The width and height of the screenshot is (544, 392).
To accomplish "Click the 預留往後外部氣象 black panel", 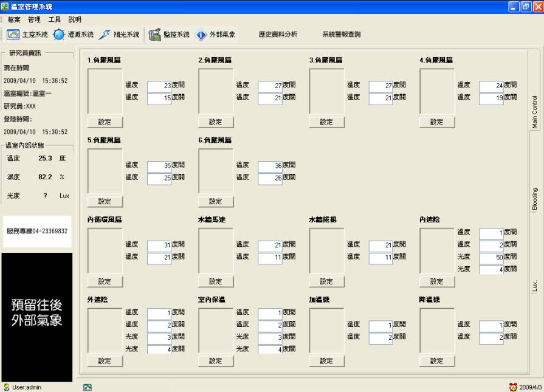I will (x=37, y=317).
